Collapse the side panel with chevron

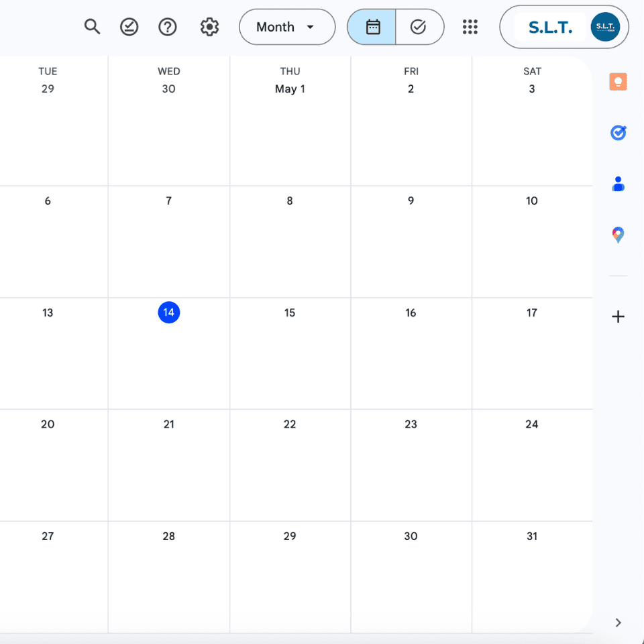[x=618, y=623]
